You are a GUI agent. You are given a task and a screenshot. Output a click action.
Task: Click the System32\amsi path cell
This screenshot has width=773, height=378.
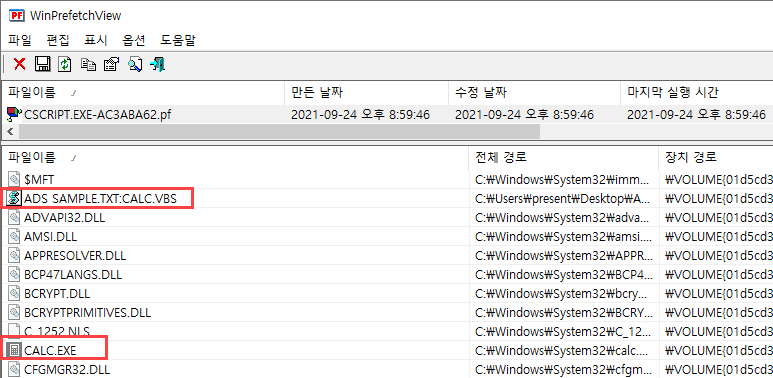(x=564, y=237)
